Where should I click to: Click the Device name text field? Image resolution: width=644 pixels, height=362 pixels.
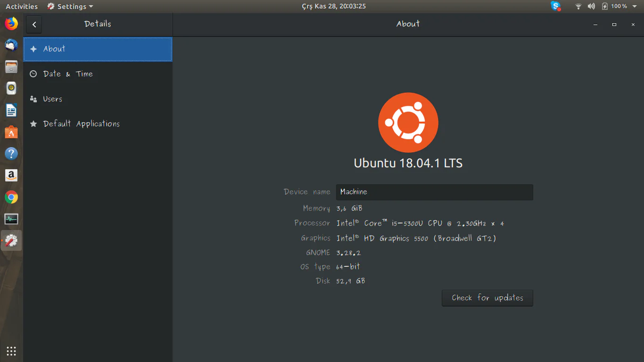[x=434, y=192]
